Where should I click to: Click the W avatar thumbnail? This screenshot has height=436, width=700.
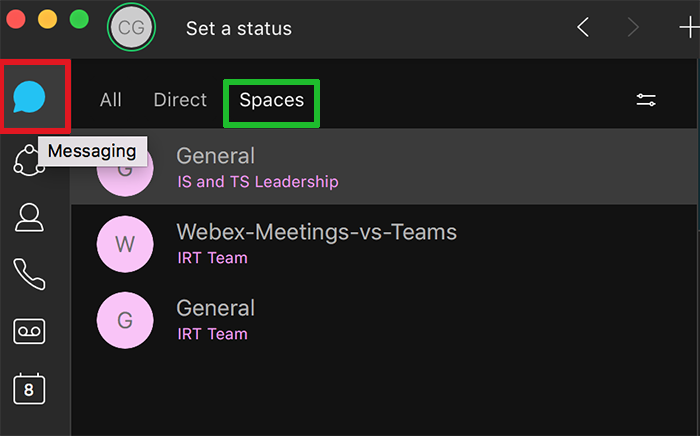coord(124,243)
